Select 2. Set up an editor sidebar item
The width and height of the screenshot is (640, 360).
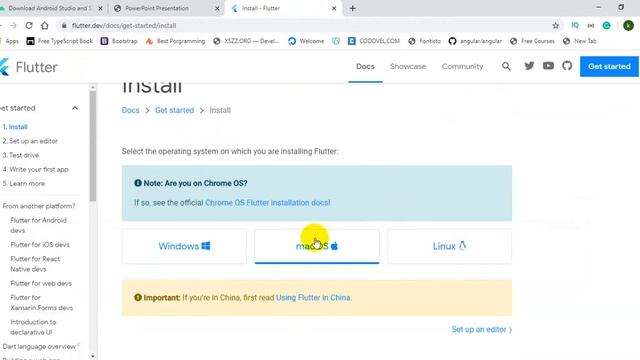click(x=30, y=141)
